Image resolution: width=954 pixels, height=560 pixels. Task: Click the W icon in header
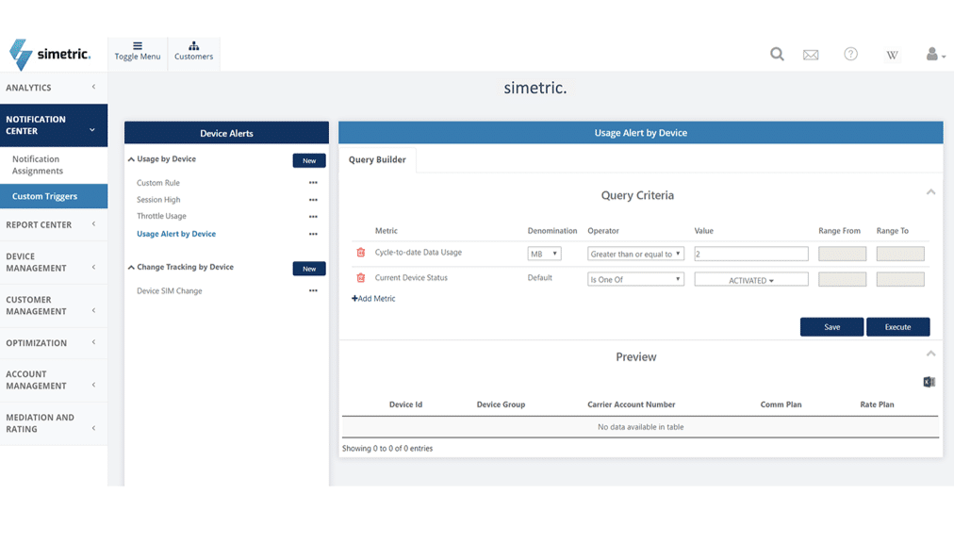[x=892, y=55]
